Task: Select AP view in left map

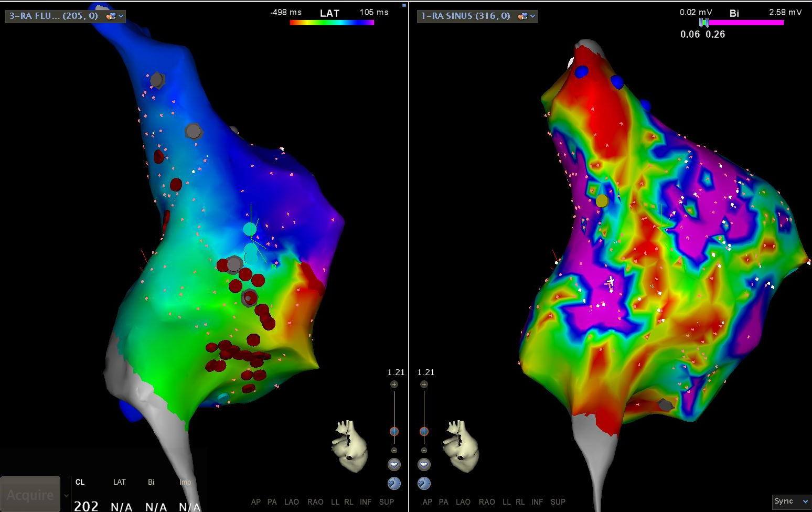Action: coord(256,502)
